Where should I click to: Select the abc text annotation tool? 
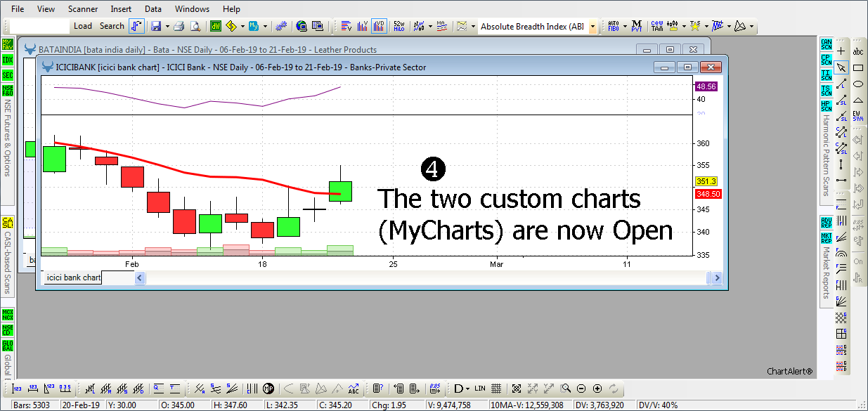click(x=858, y=51)
